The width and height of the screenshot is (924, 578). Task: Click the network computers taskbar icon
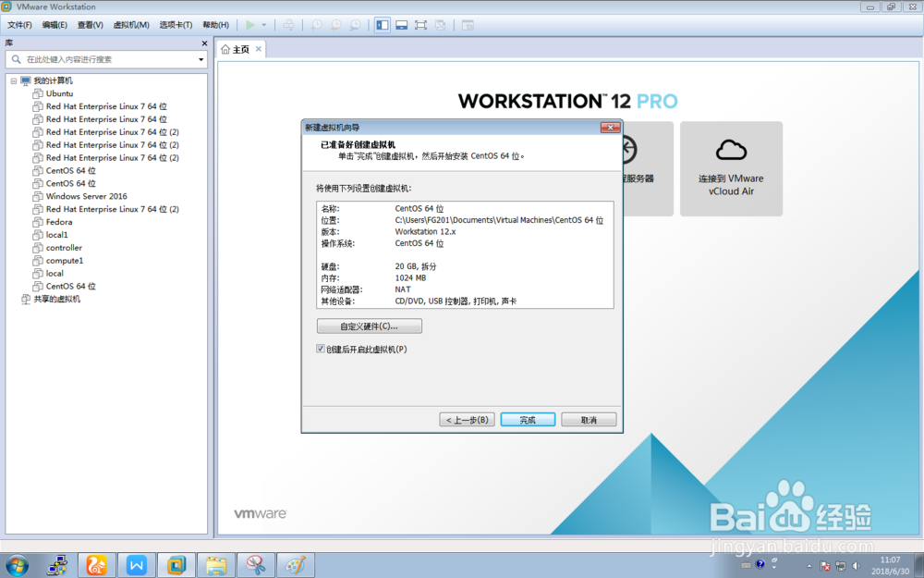[57, 566]
